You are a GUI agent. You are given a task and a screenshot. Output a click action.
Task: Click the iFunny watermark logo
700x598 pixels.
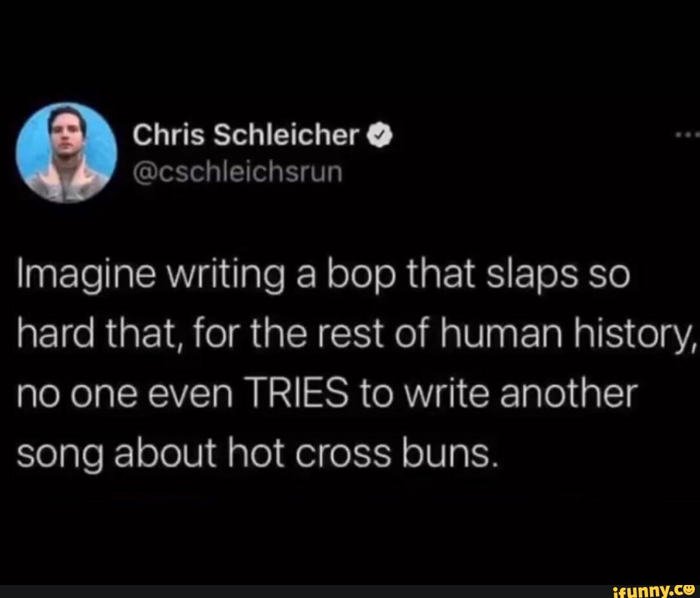(653, 590)
